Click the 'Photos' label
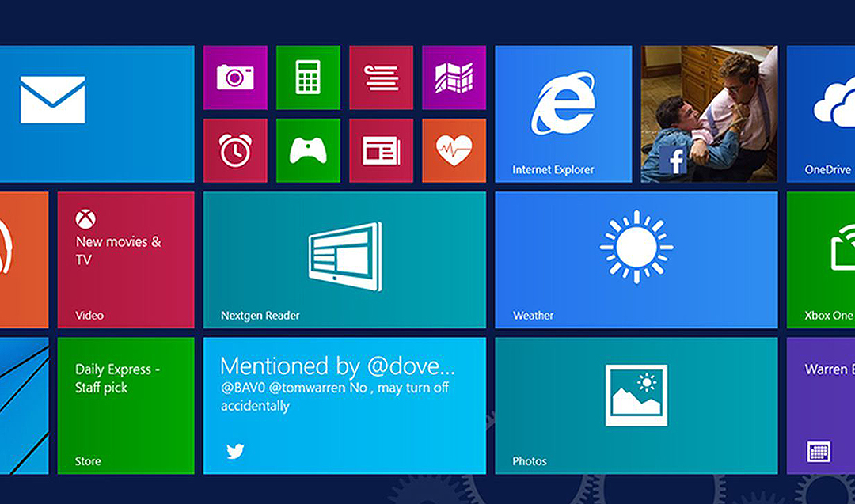 tap(530, 461)
